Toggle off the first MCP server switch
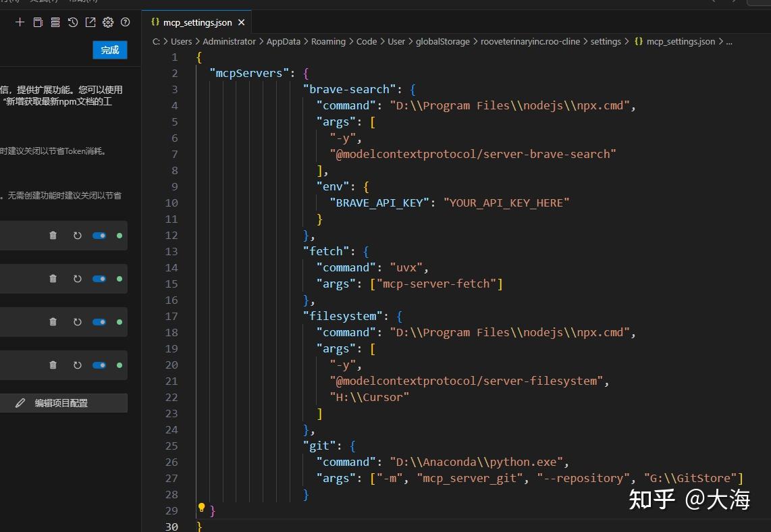Screen dimensions: 771x532 99,236
